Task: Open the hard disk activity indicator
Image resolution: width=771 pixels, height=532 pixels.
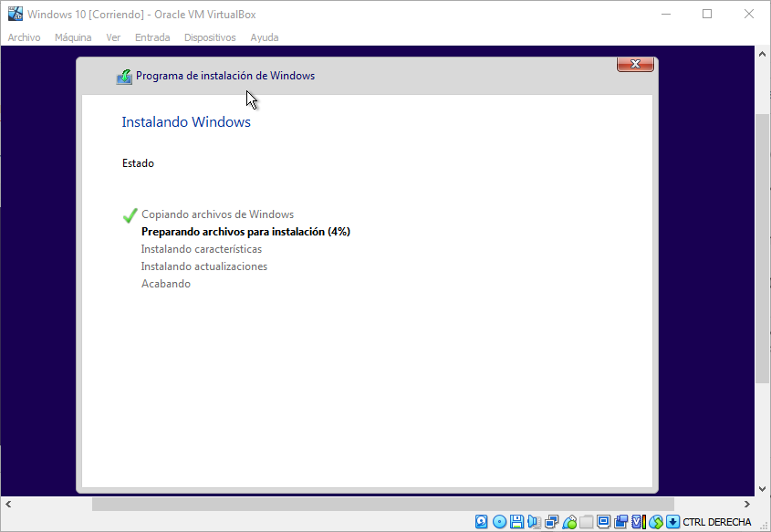Action: tap(482, 522)
